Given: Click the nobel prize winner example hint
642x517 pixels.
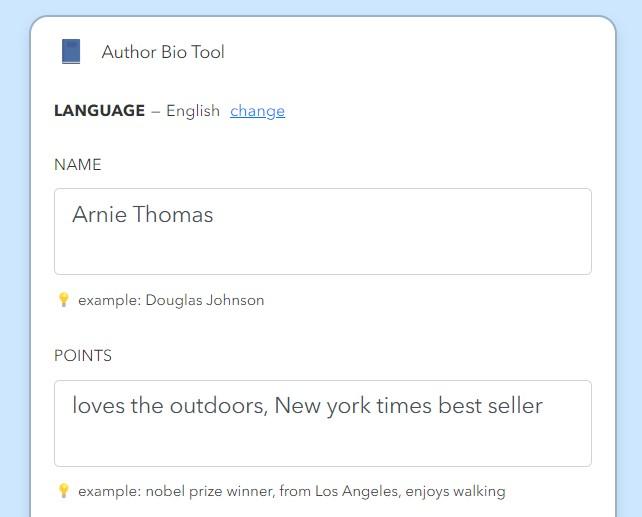Looking at the screenshot, I should pos(290,491).
